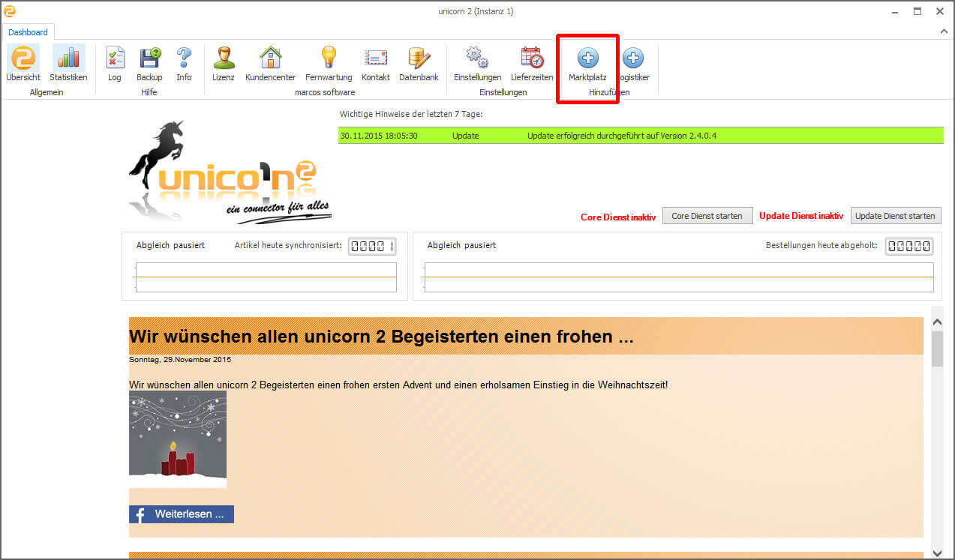Open the Log icon
Screen dimensions: 955x560
pos(115,58)
